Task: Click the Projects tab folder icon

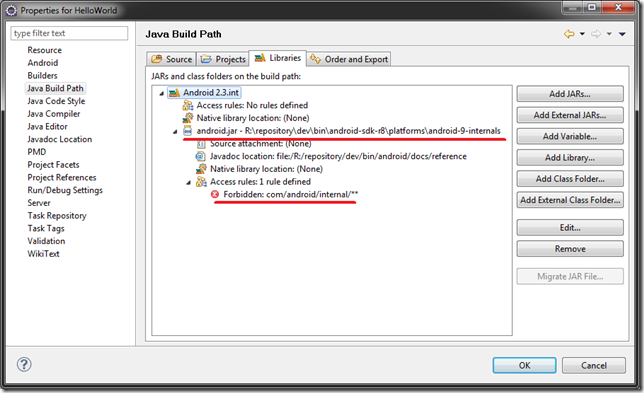Action: click(x=206, y=59)
